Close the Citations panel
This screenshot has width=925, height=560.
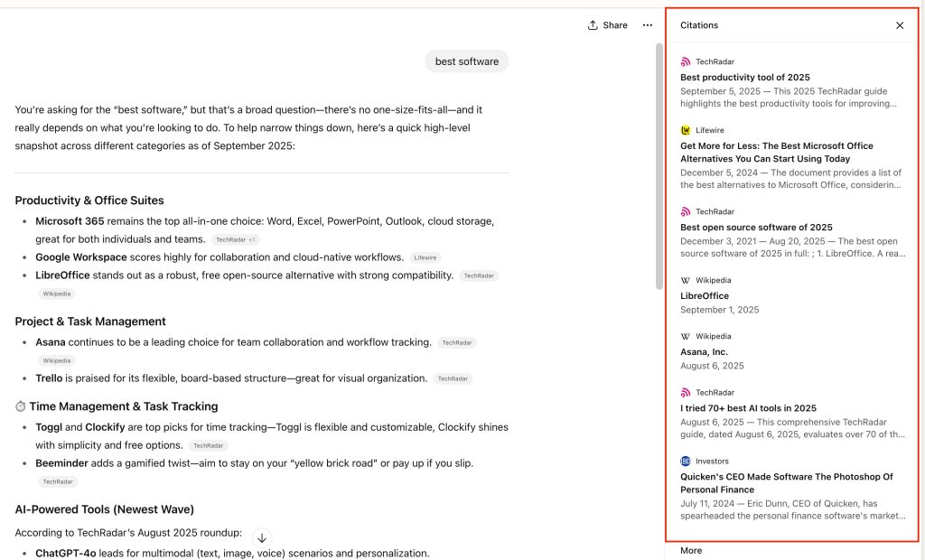(900, 25)
